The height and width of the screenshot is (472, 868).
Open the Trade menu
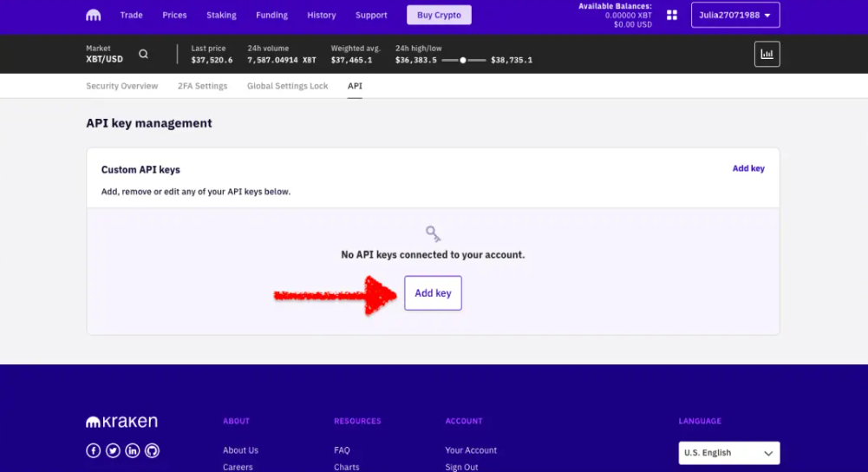[131, 15]
